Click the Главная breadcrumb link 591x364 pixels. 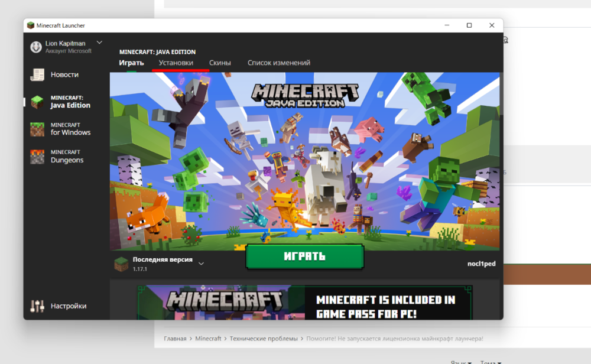coord(175,339)
